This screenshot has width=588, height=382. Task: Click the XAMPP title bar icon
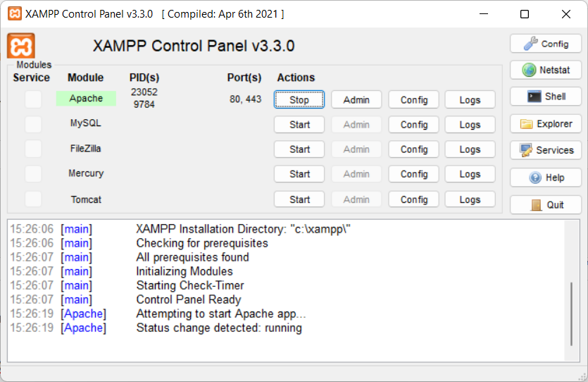pyautogui.click(x=15, y=14)
